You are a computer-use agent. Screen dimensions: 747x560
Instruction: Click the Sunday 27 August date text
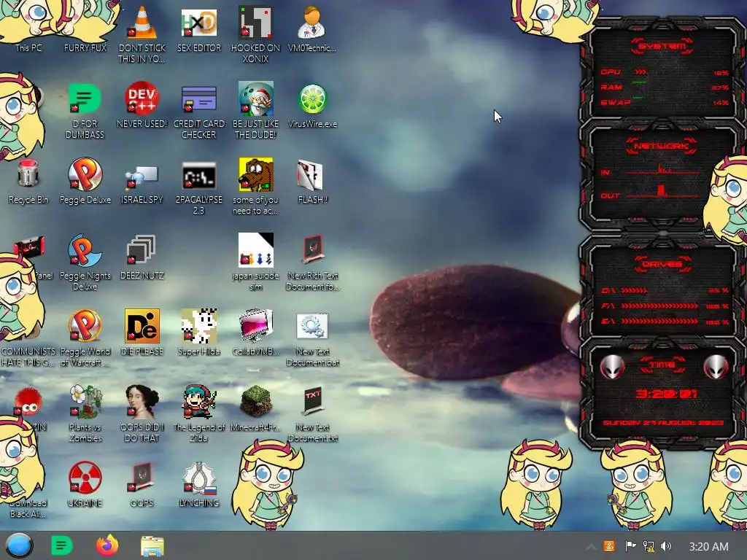click(x=663, y=423)
